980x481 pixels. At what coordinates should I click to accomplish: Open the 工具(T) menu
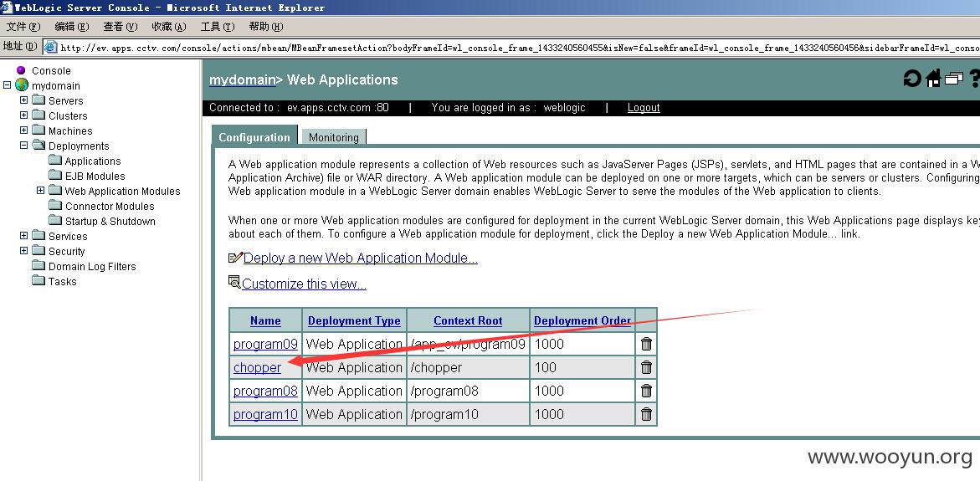[218, 26]
